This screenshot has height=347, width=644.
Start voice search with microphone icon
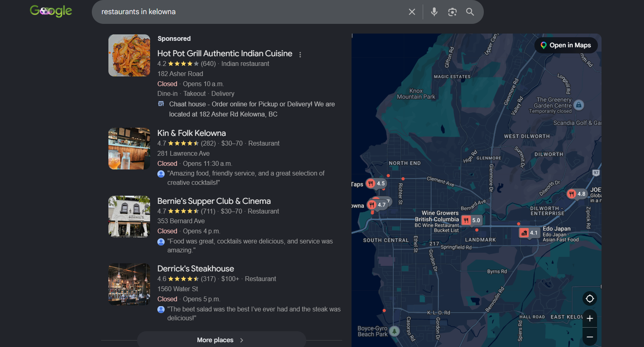click(434, 12)
